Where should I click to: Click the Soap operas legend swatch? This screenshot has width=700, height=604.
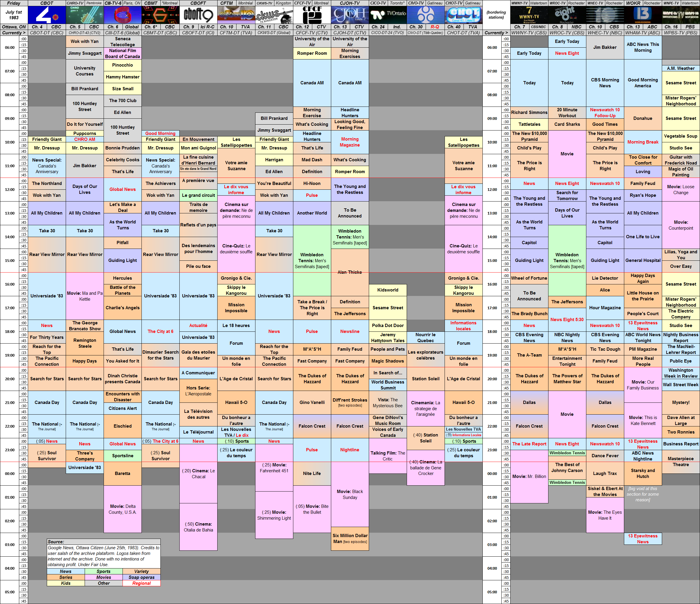pyautogui.click(x=141, y=577)
